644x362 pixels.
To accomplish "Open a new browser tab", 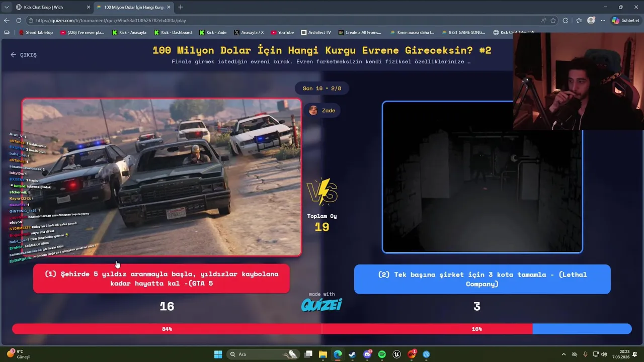I will [181, 7].
